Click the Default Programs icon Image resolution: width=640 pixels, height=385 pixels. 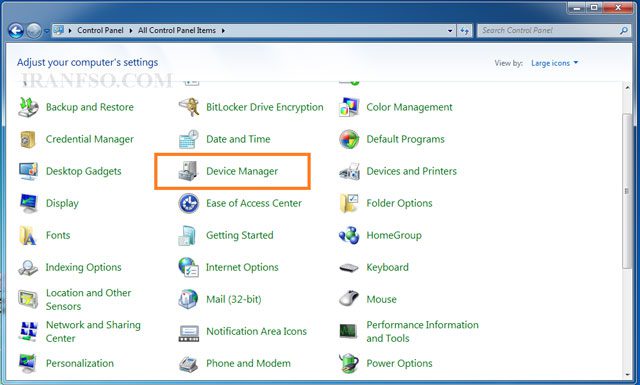click(349, 139)
